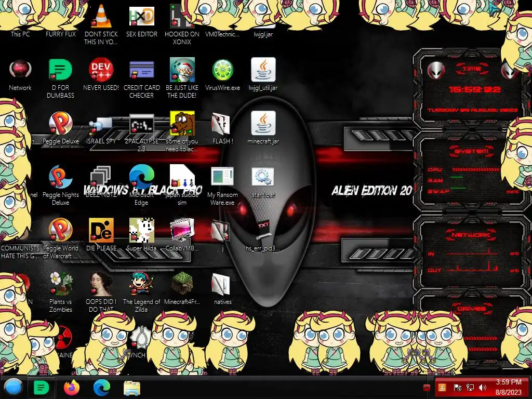Open OOPS DID I DO THAT portrait icon

pos(101,284)
